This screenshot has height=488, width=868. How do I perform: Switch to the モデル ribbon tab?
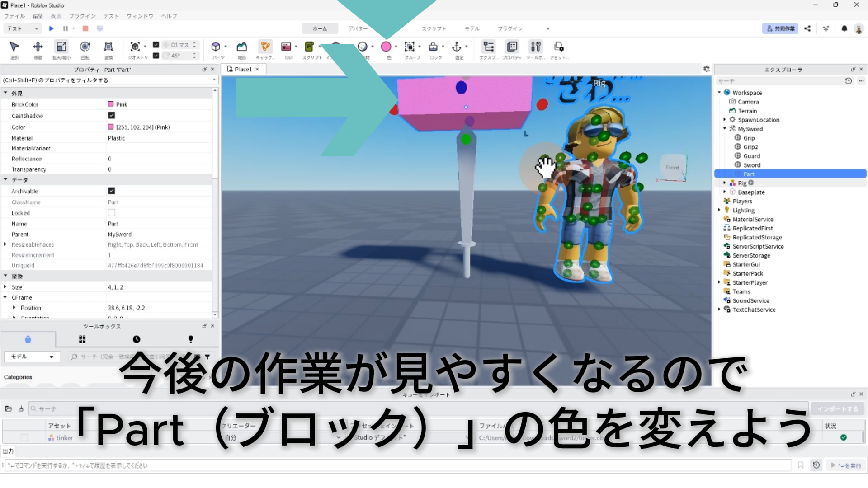(472, 28)
